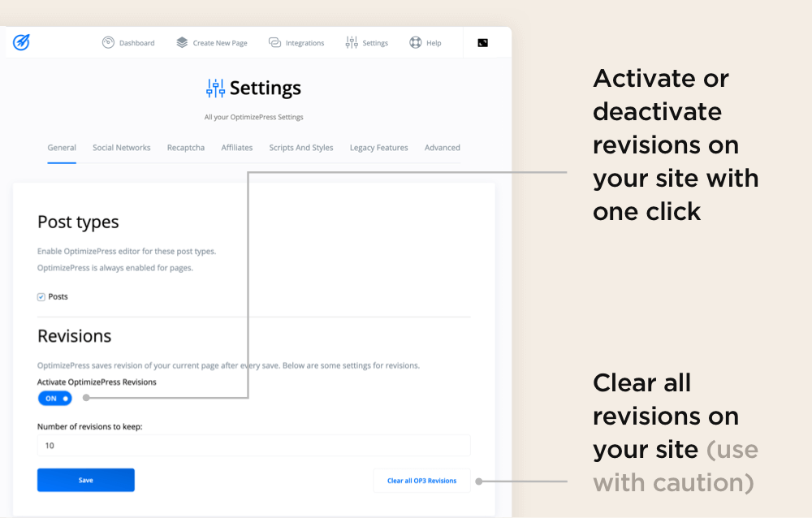This screenshot has height=518, width=812.
Task: Open Create New Page menu item
Action: coord(220,43)
